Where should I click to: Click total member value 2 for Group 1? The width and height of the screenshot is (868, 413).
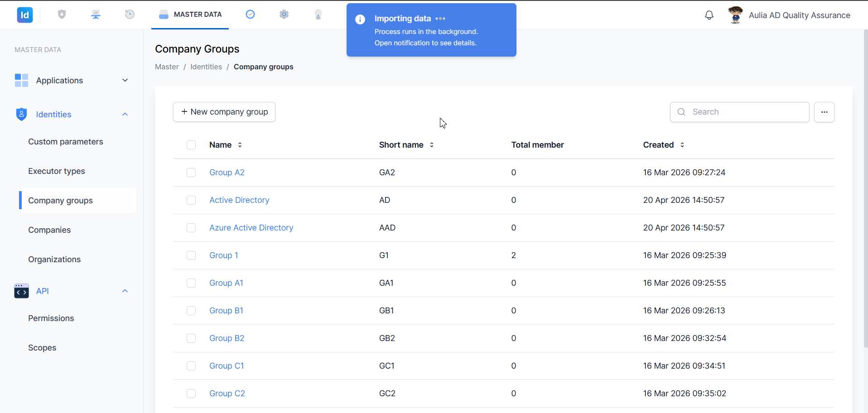click(x=514, y=255)
